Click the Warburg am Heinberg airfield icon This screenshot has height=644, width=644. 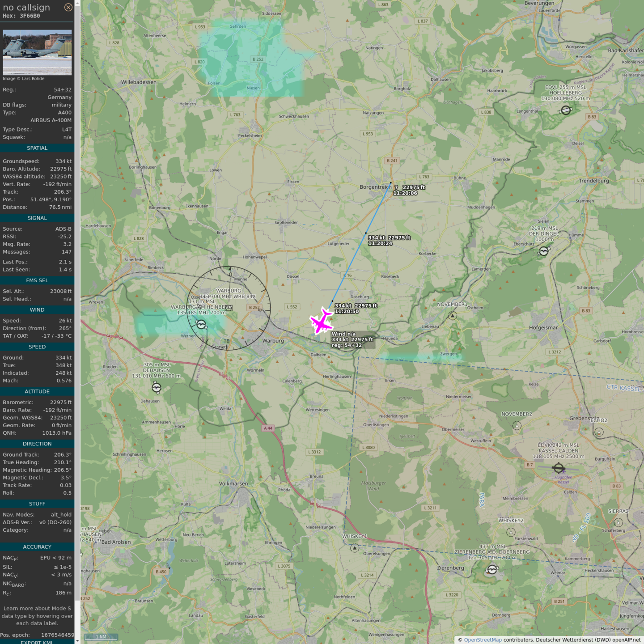pyautogui.click(x=201, y=325)
